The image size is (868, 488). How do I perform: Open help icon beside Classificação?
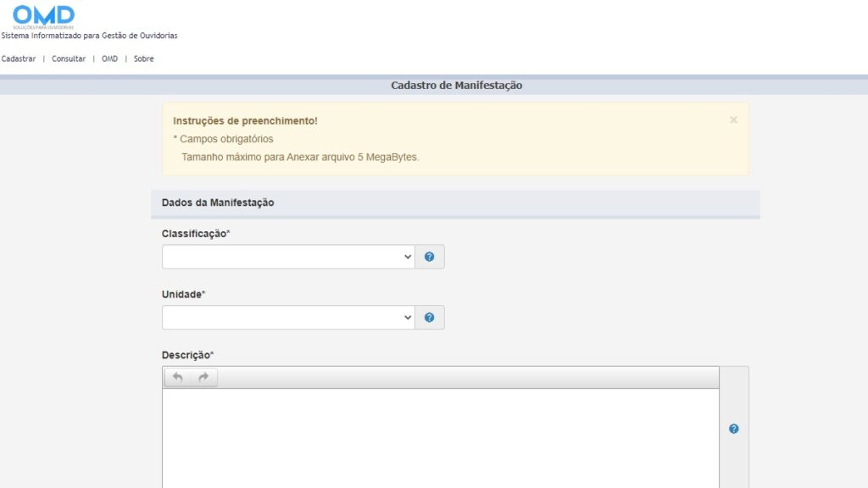click(x=429, y=257)
